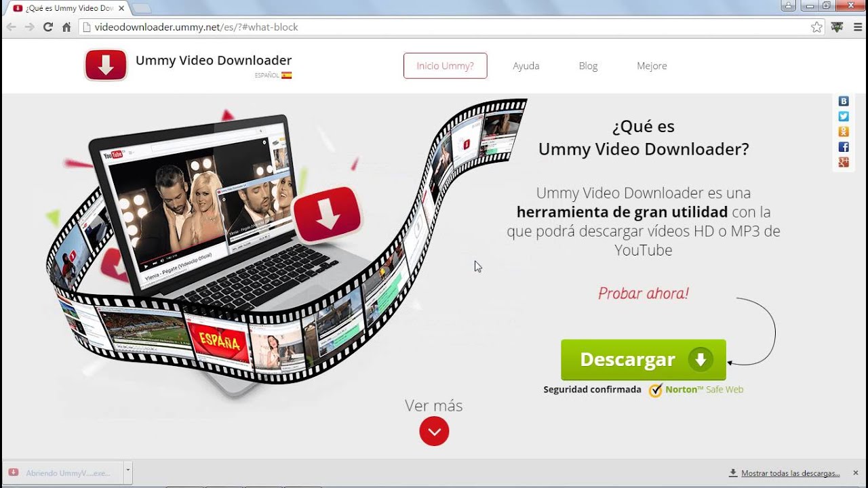This screenshot has width=868, height=488.
Task: Click the Probar ahora! text
Action: tap(644, 293)
